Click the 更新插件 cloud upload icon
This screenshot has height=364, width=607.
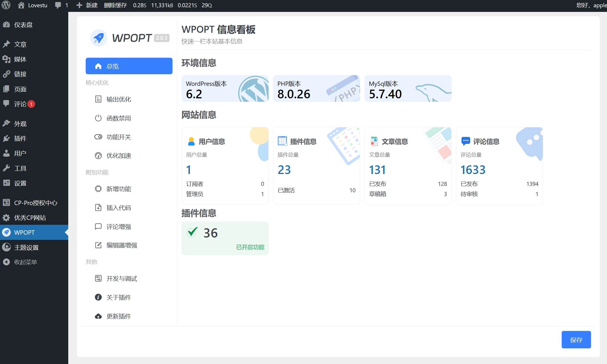[x=98, y=316]
